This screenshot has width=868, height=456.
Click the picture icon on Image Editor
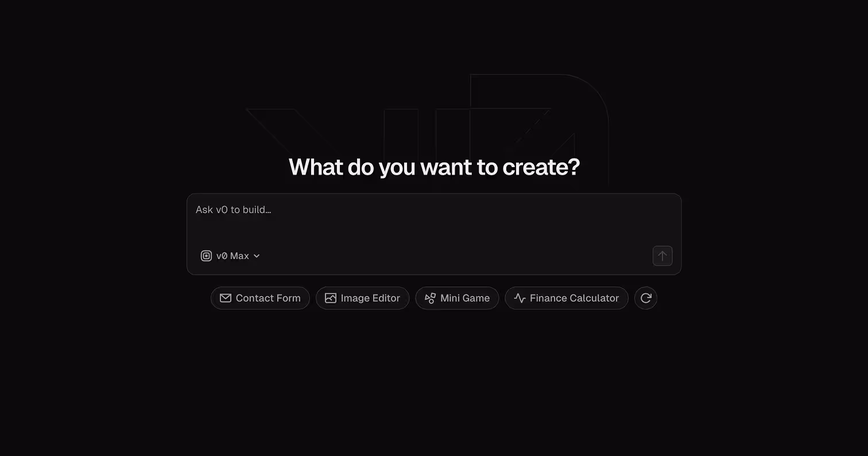click(331, 298)
